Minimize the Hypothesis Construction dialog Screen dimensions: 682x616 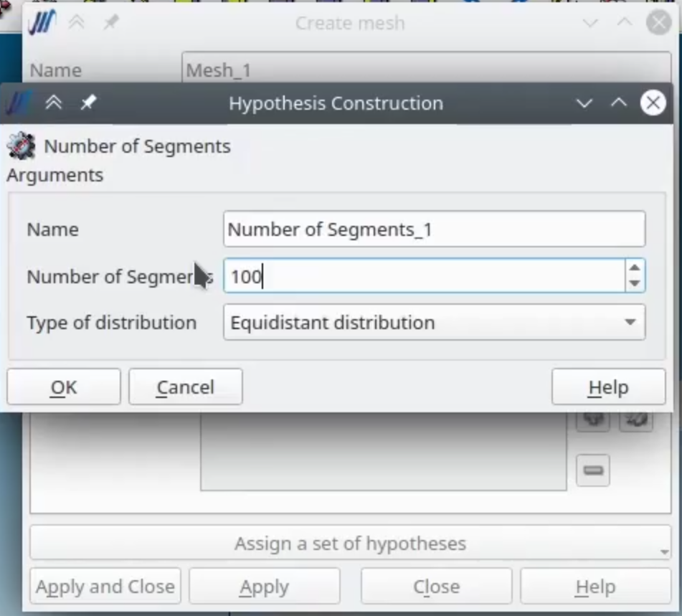584,103
